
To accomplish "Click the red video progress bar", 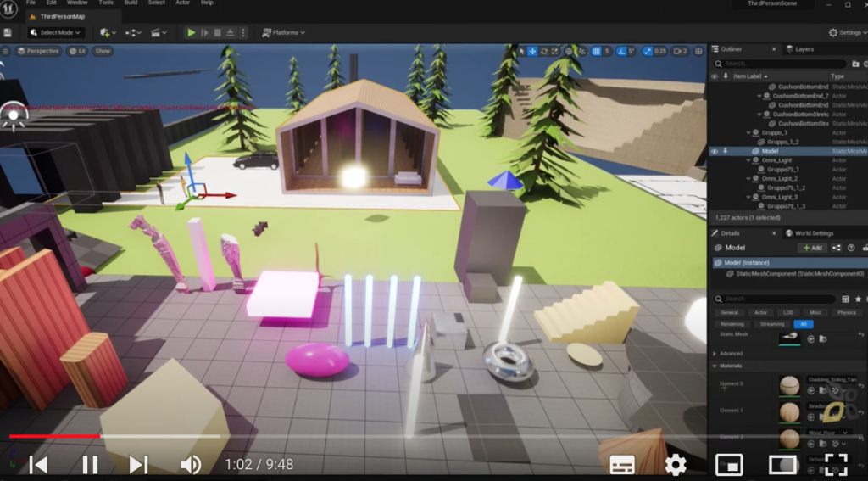I will [54, 437].
